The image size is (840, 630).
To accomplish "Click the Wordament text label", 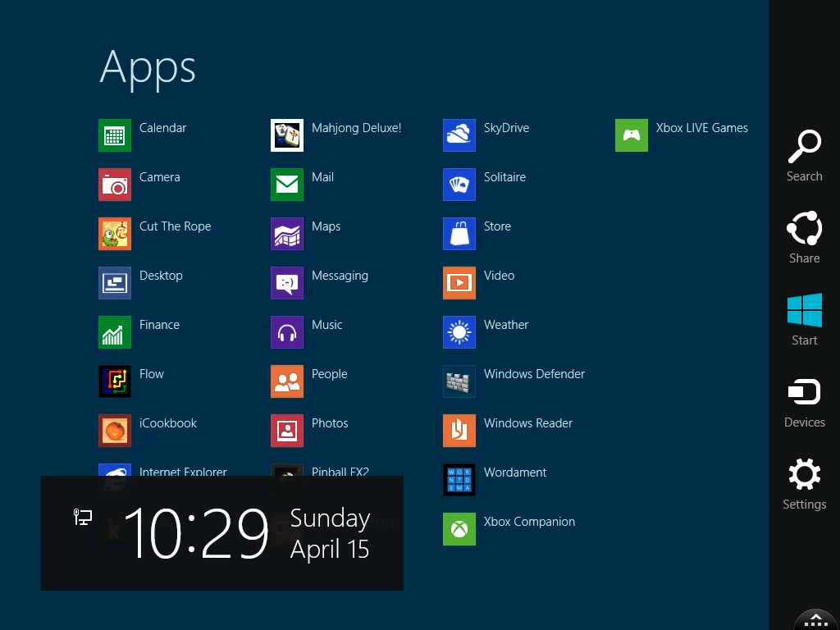I will click(515, 472).
